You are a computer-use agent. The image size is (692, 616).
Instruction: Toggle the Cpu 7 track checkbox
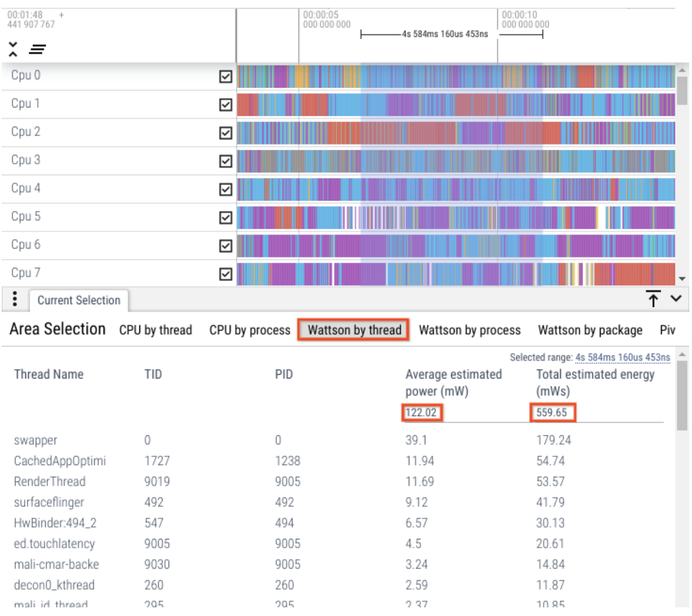(x=225, y=274)
